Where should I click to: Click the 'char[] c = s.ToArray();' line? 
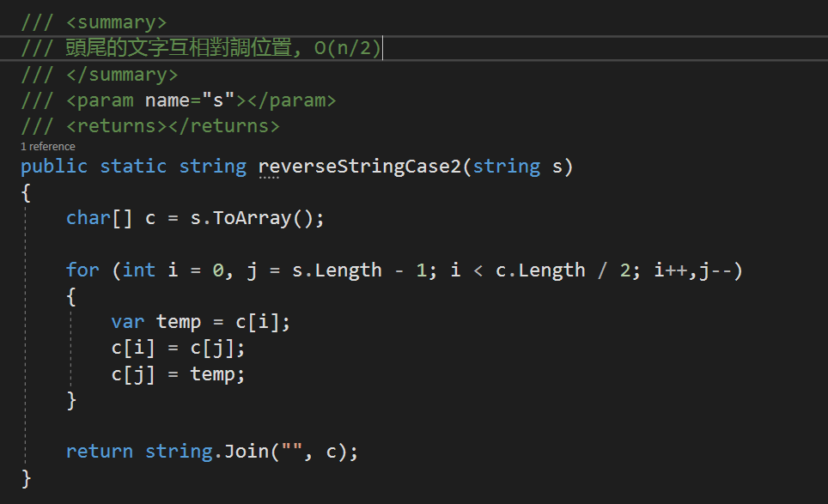[195, 218]
